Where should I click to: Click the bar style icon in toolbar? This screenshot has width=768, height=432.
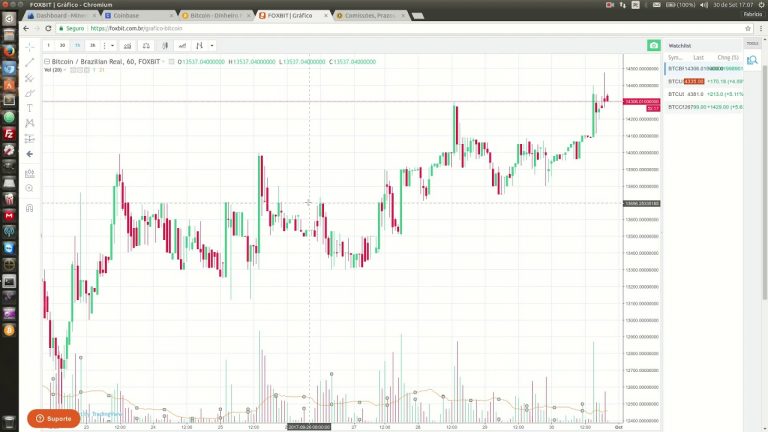click(x=199, y=46)
